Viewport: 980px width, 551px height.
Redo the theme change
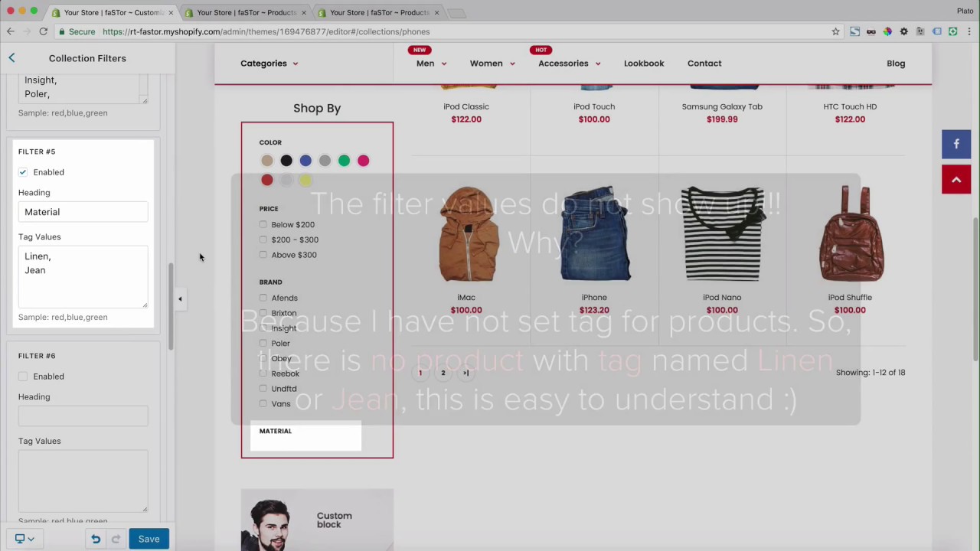[116, 539]
